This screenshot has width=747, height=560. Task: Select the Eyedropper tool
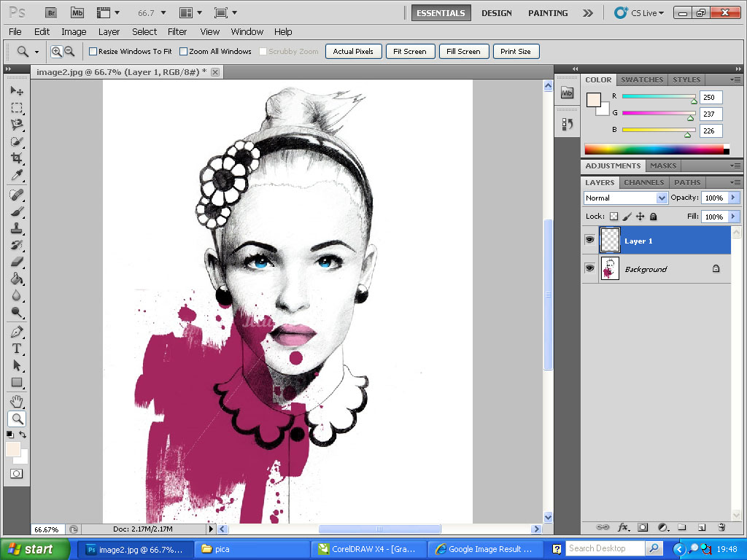pos(18,175)
